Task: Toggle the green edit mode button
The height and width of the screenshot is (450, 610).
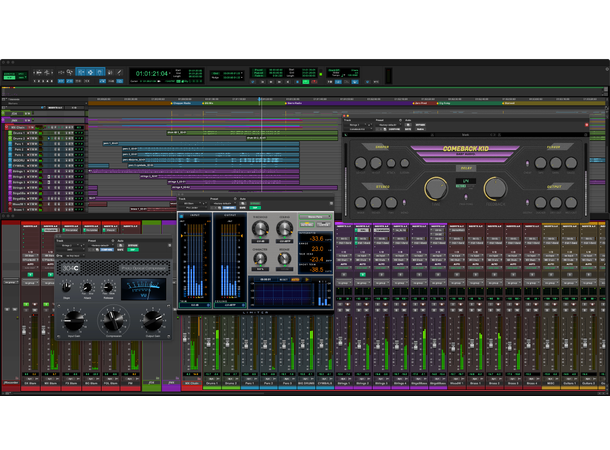Action: point(9,77)
